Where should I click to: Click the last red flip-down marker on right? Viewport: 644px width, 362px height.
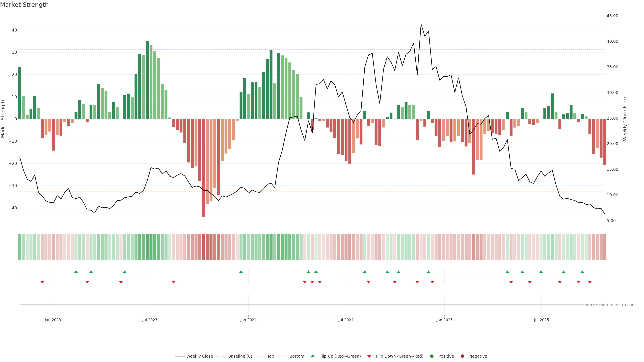[x=590, y=282]
